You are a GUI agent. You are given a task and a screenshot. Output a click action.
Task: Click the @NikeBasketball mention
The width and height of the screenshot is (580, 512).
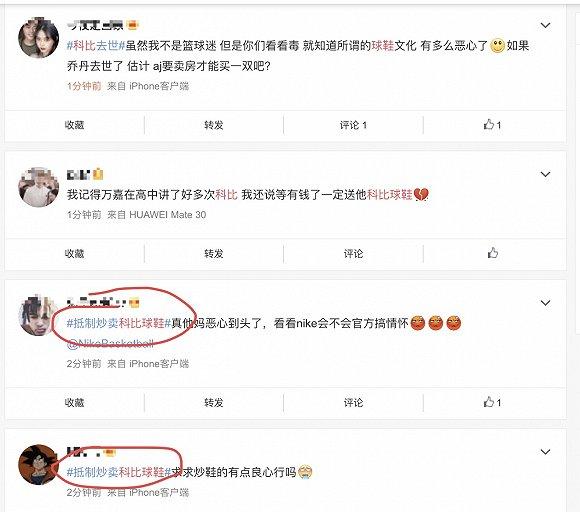(110, 344)
